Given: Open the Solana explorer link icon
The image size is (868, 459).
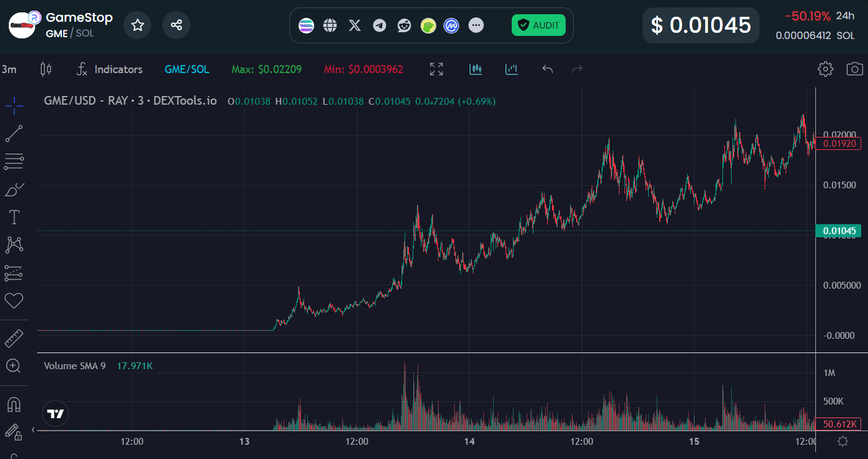Looking at the screenshot, I should tap(306, 25).
